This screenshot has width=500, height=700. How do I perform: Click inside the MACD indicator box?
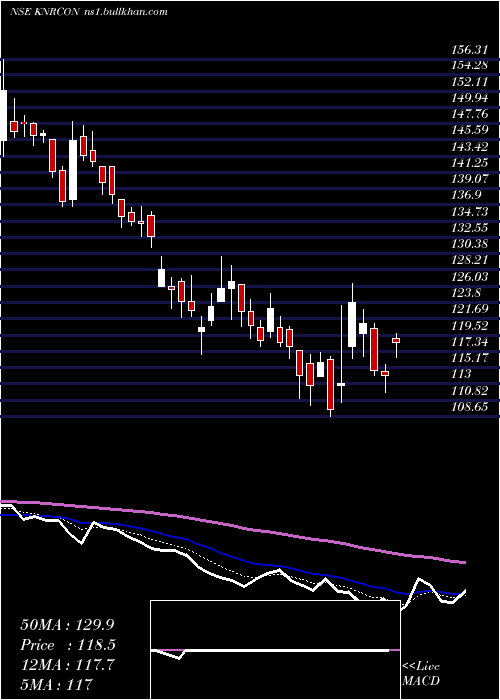pyautogui.click(x=275, y=650)
